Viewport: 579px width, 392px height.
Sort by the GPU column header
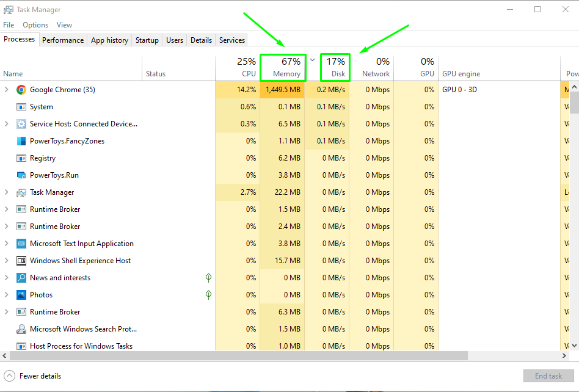[x=416, y=68]
